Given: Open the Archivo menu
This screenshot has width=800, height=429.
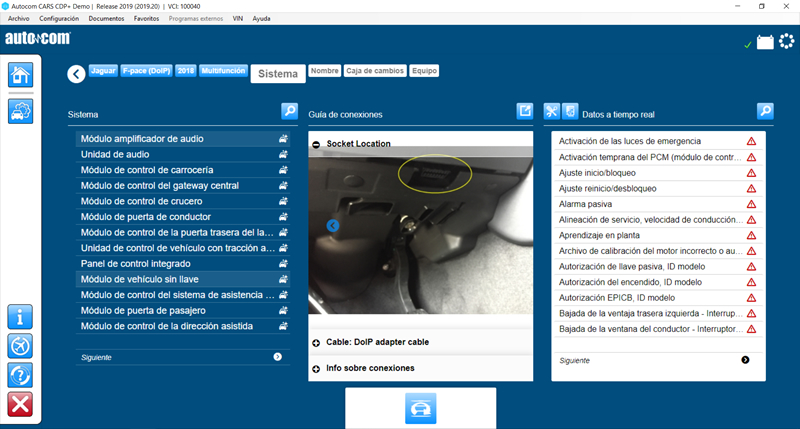Looking at the screenshot, I should click(18, 18).
